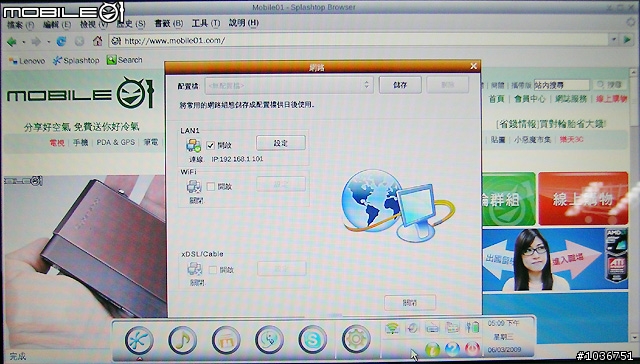Launch the Splashtop web browser dock icon
This screenshot has height=364, width=640.
(139, 340)
